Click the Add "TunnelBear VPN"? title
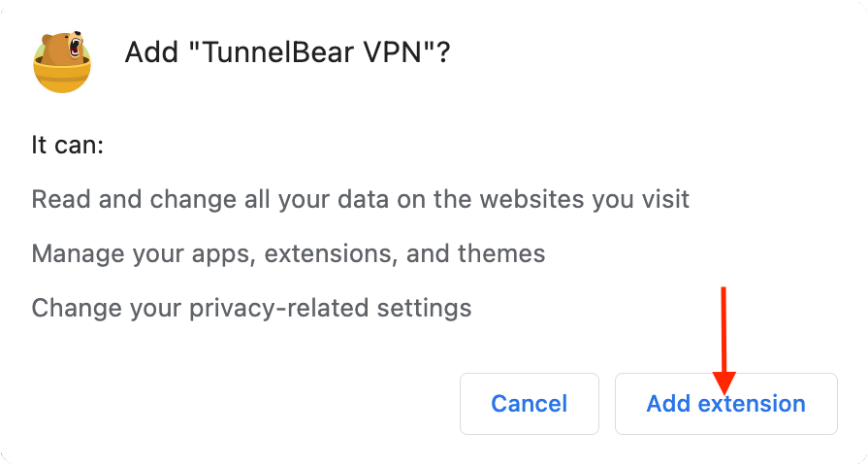The image size is (868, 466). point(287,52)
